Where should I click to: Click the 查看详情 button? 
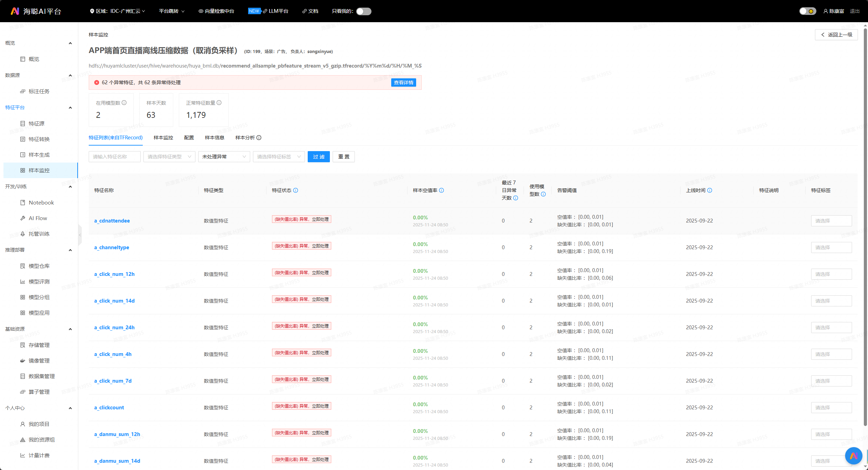coord(403,82)
